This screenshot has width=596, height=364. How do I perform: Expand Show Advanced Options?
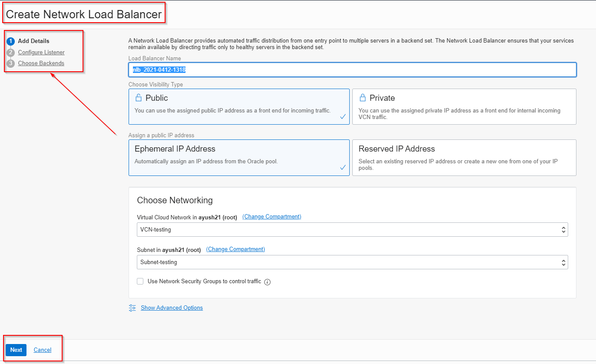pos(172,308)
